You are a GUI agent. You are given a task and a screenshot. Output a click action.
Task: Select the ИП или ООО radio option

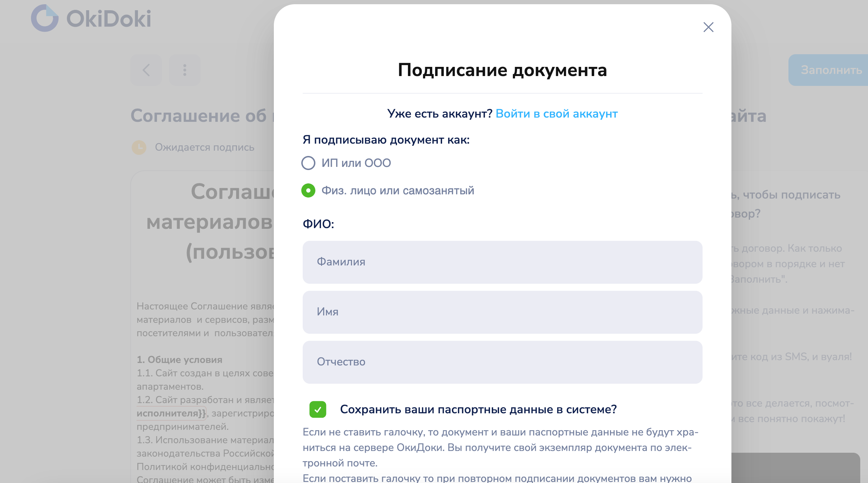point(308,163)
